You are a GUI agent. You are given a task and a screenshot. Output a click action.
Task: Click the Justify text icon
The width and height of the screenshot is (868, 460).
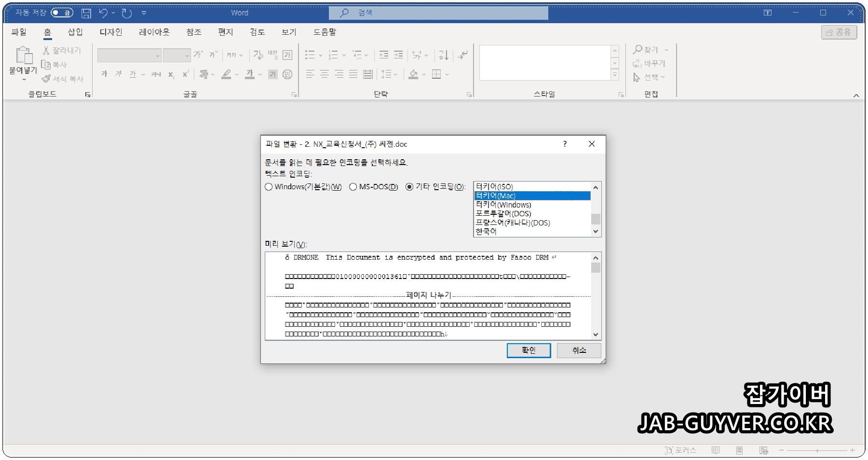tap(353, 74)
